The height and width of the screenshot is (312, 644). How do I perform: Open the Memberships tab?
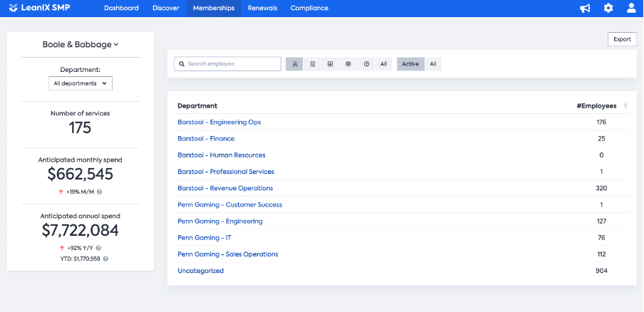(214, 9)
